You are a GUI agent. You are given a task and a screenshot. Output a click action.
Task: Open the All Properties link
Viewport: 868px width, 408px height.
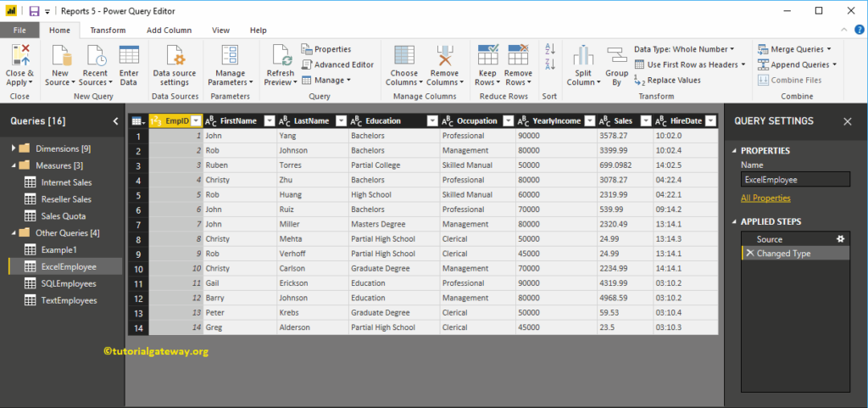(x=765, y=198)
